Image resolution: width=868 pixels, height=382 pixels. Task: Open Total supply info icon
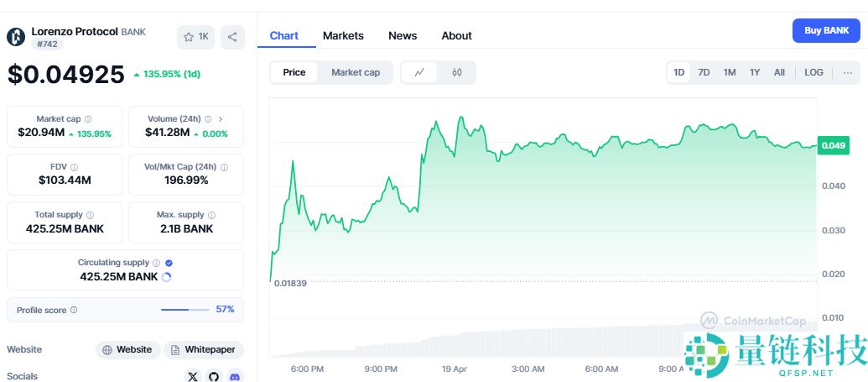(x=91, y=215)
